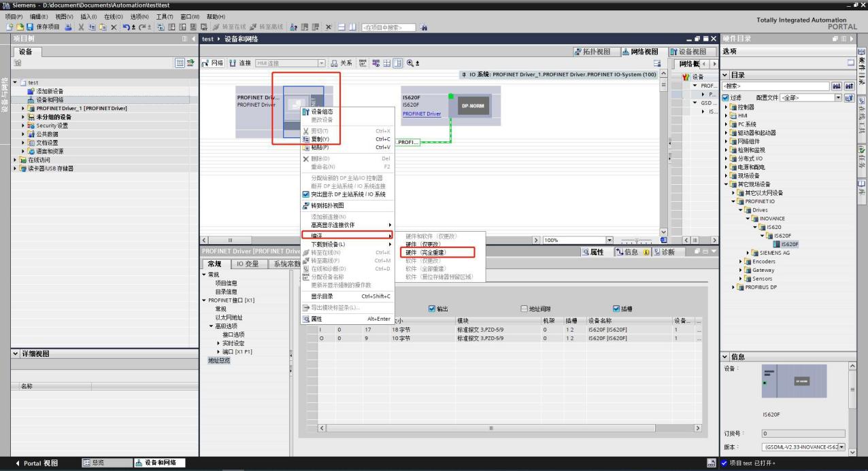Collapse the PROFINET接口 [X1] property node
Screen dimensions: 868x471
pyautogui.click(x=203, y=300)
